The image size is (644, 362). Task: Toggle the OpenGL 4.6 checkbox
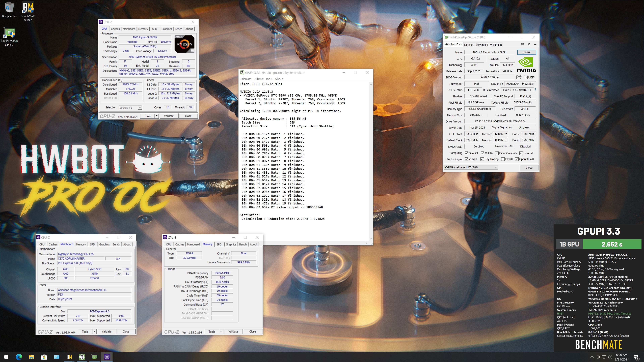click(x=517, y=159)
